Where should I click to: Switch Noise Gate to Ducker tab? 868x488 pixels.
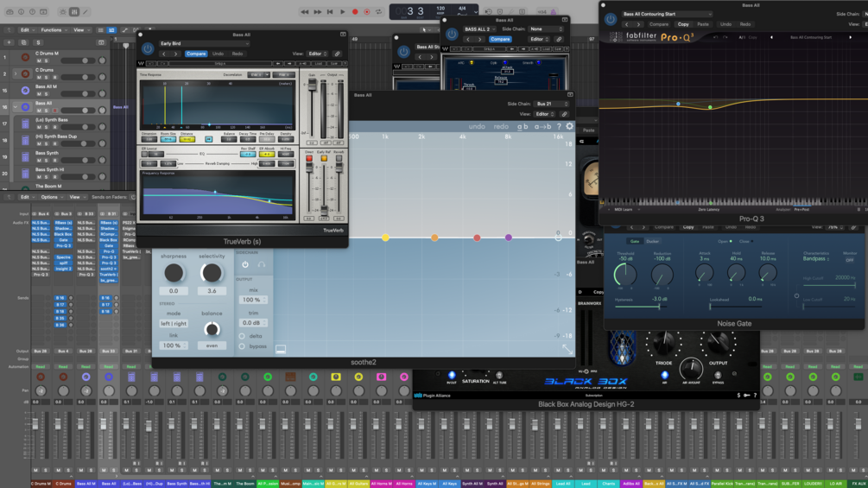[653, 241]
